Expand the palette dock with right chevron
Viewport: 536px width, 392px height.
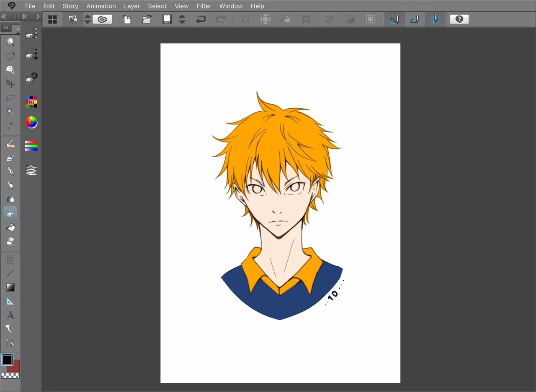click(x=38, y=16)
